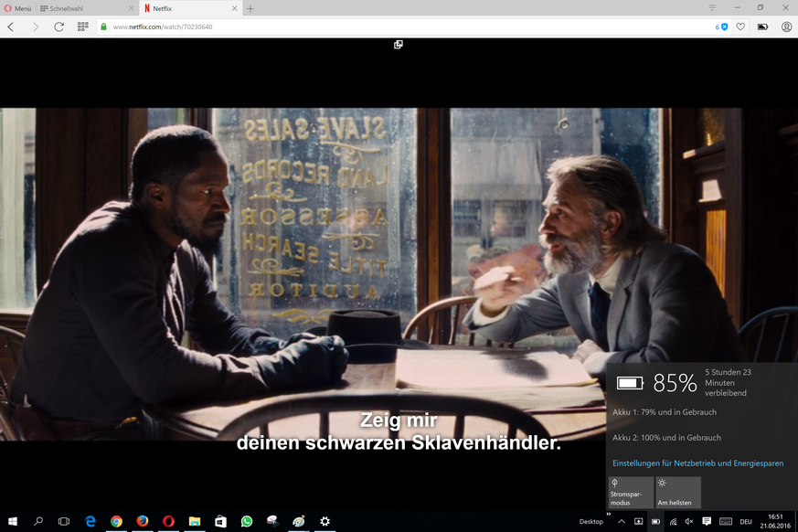The height and width of the screenshot is (532, 798).
Task: Open Opera battery saver icon
Action: tap(762, 27)
